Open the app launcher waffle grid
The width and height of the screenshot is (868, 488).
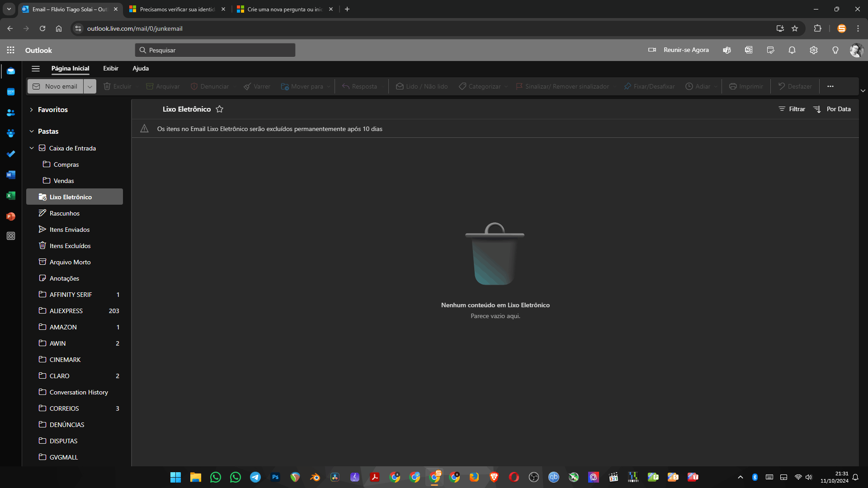pos(11,50)
